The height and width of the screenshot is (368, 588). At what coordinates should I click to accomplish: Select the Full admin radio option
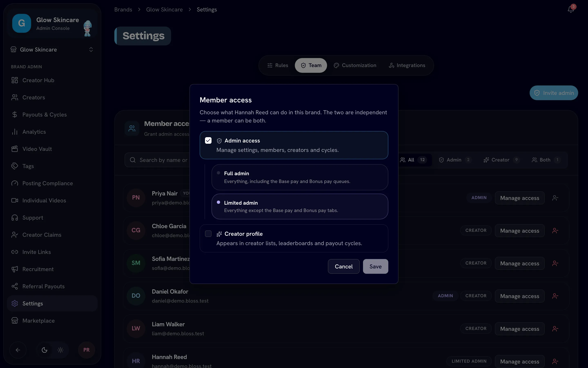pyautogui.click(x=300, y=177)
